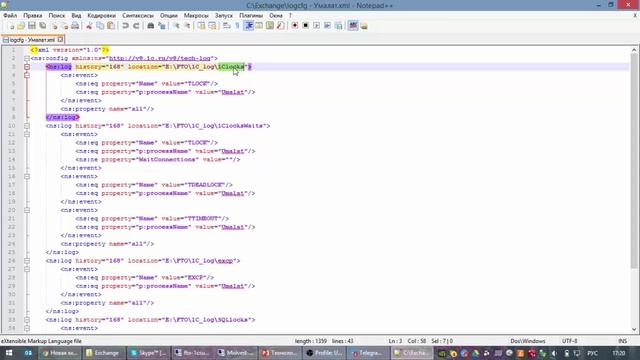Toggle synchronized horizontal scrolling
640x360 pixels.
click(x=212, y=26)
